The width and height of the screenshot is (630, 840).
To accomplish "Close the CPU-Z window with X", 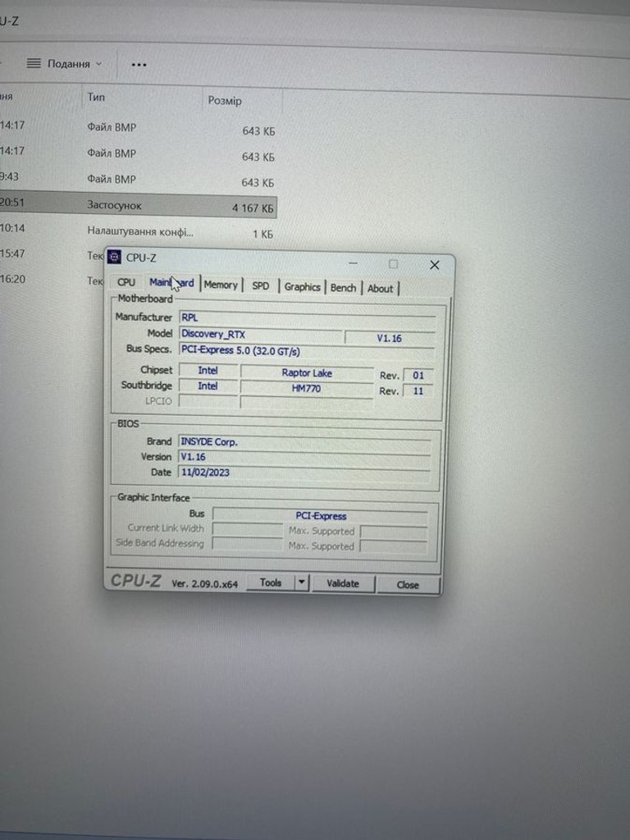I will [x=435, y=265].
